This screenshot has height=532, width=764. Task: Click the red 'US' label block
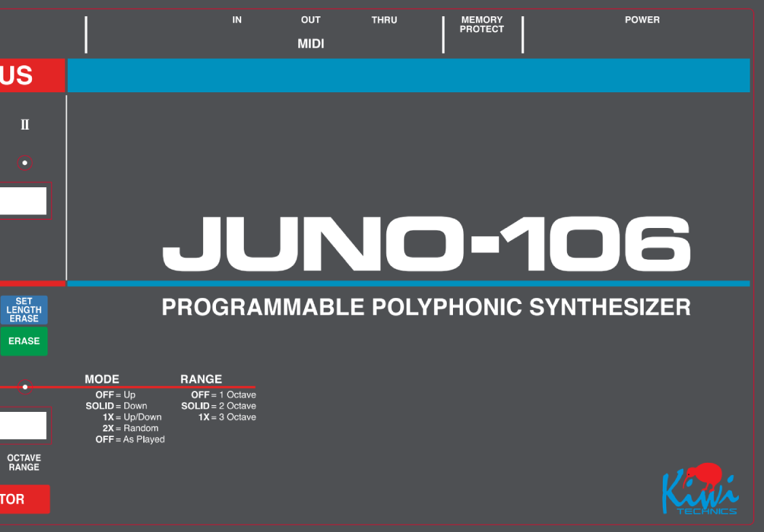click(x=32, y=75)
